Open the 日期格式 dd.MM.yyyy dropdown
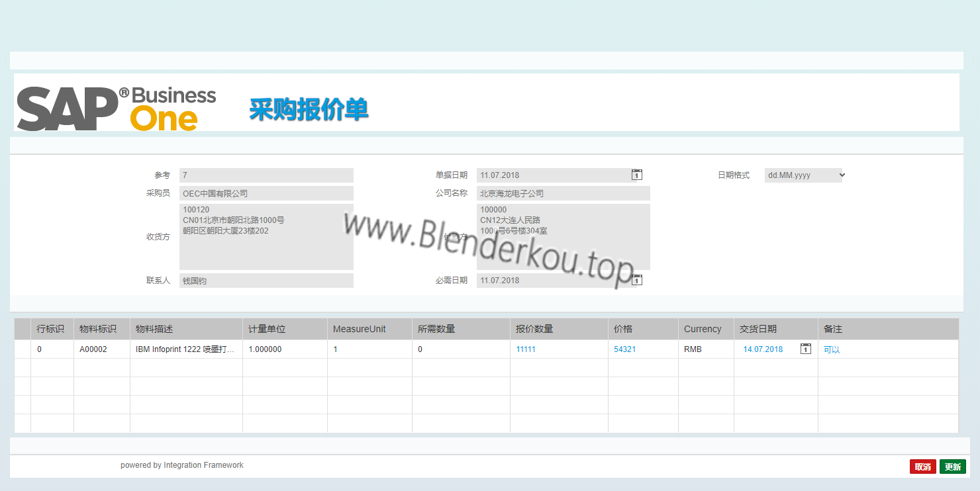This screenshot has width=980, height=491. point(805,175)
